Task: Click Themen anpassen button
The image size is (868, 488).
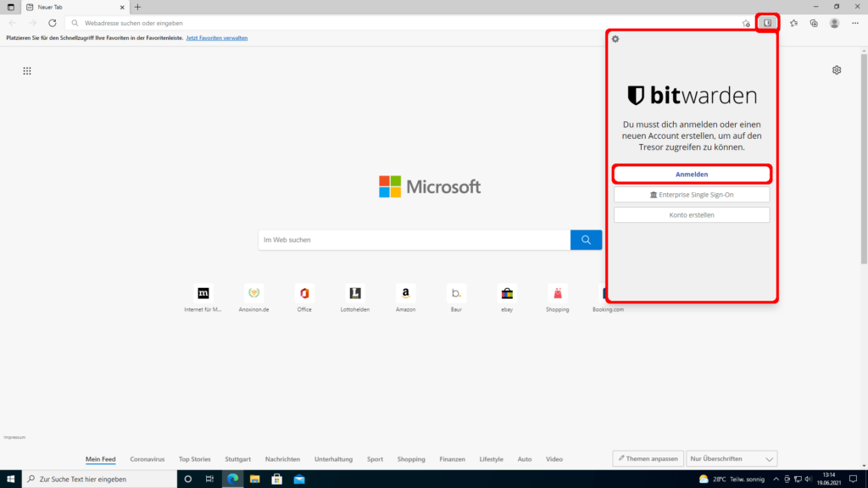Action: click(648, 458)
